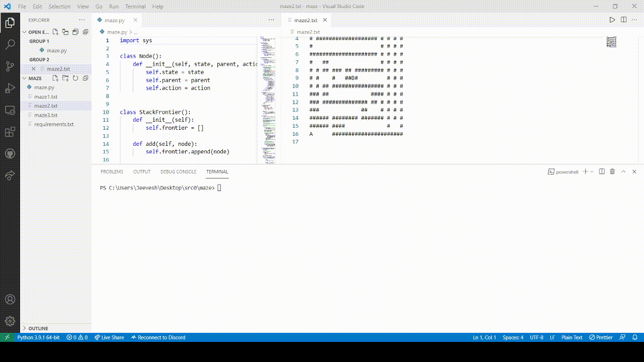Open the terminal launch profile dropdown
The image size is (644, 362).
[x=592, y=171]
